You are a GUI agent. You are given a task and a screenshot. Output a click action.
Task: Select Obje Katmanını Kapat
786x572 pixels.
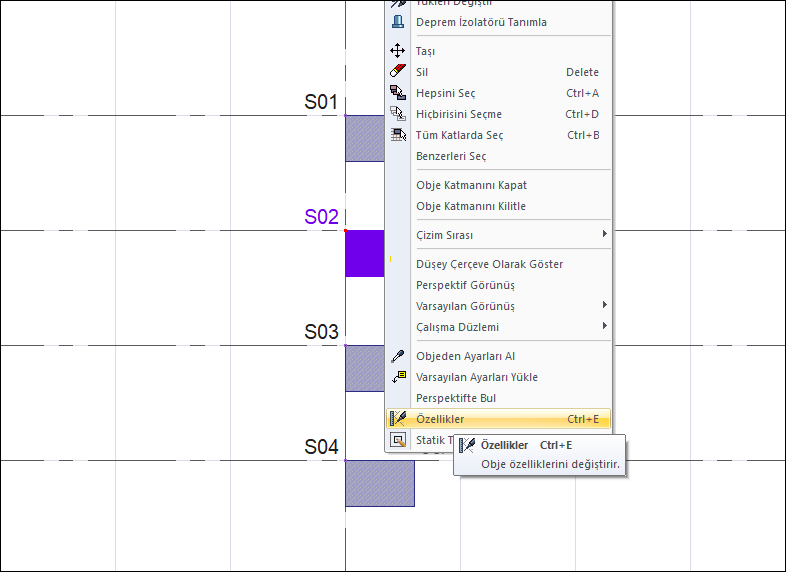(x=499, y=185)
